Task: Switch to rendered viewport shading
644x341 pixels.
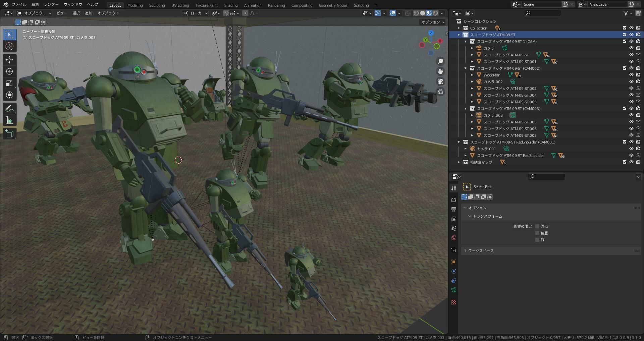Action: pos(435,13)
